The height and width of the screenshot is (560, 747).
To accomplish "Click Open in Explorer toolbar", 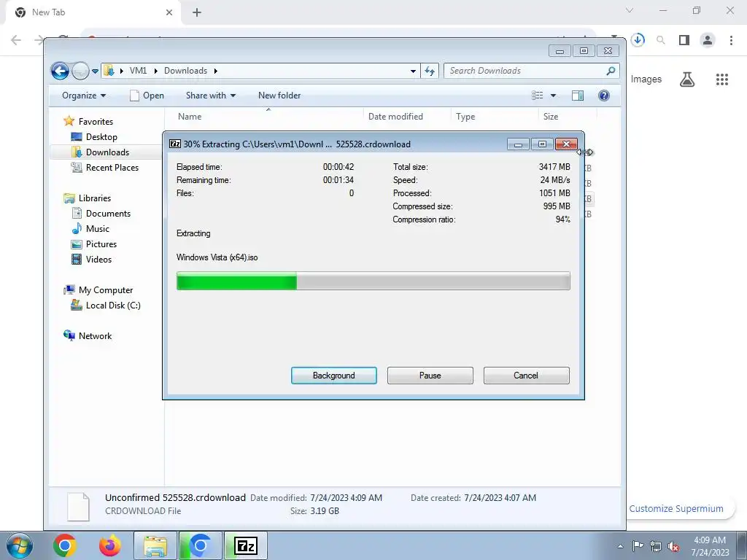I will [x=147, y=96].
